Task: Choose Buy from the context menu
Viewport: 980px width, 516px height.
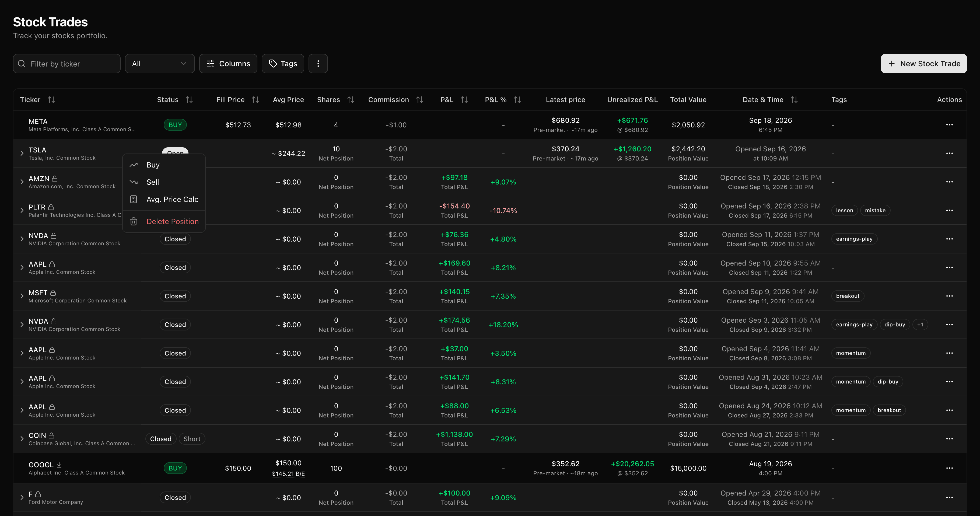Action: tap(164, 165)
